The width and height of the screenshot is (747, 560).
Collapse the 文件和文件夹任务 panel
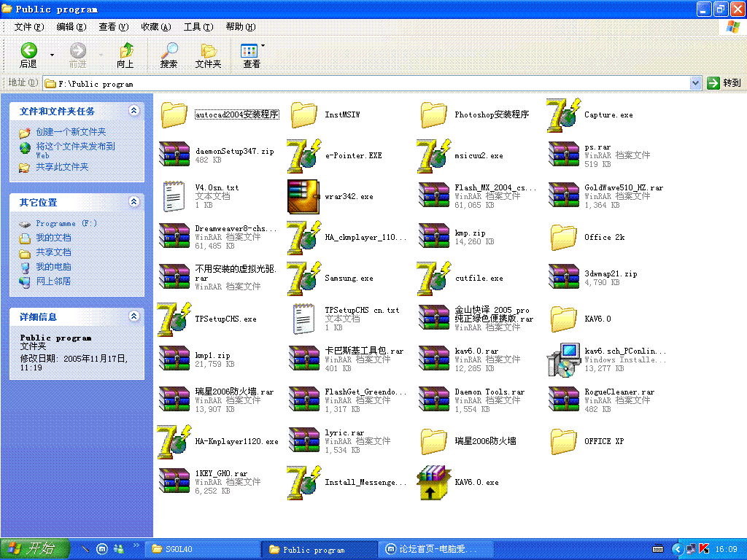click(134, 111)
